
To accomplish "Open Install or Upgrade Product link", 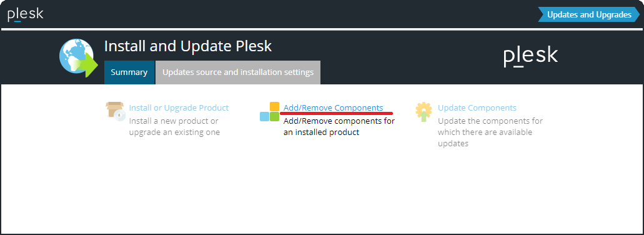I will pos(179,108).
